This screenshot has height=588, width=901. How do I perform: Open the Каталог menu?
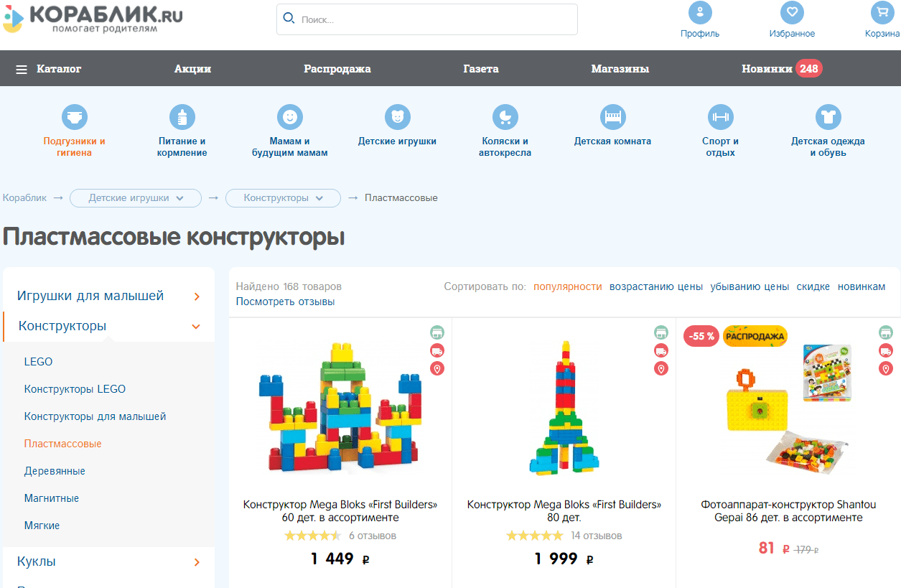[x=59, y=69]
